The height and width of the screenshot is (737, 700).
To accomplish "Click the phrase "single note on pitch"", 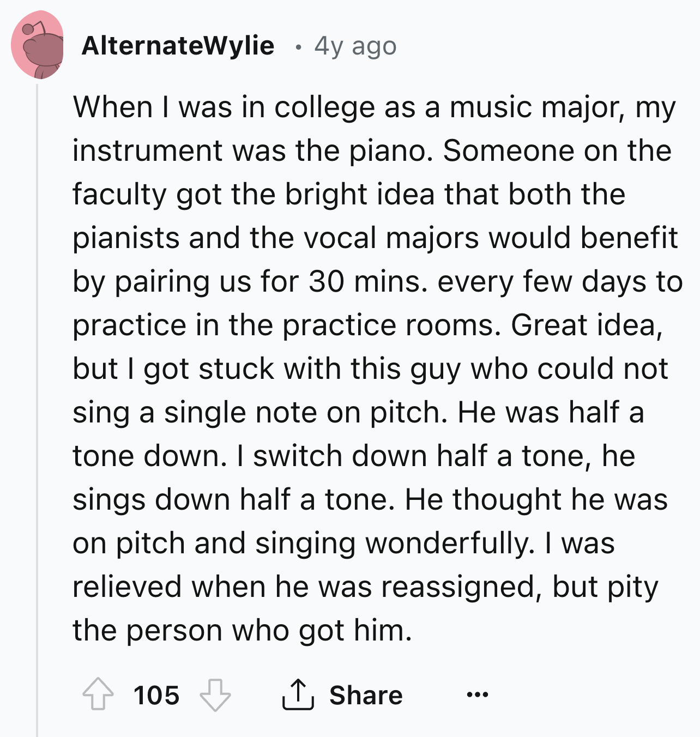I will 301,413.
